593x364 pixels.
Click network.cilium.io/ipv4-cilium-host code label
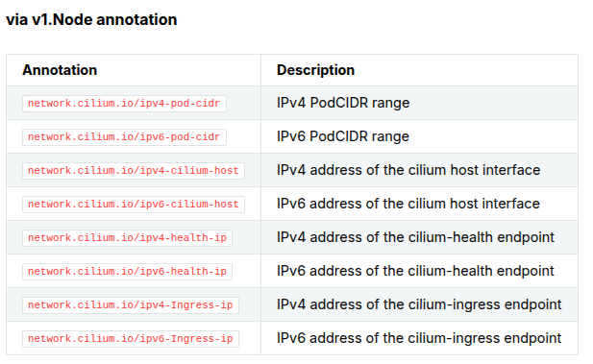(134, 171)
